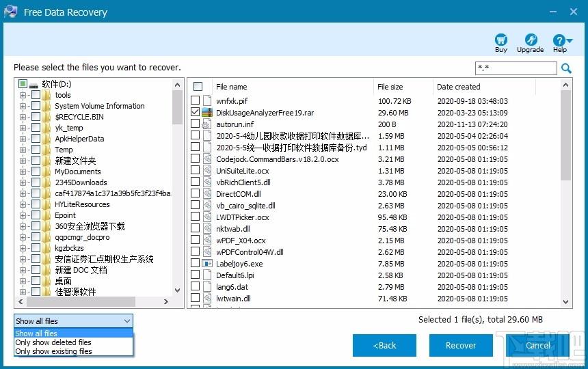Toggle the select-all checkbox in file list header
Screen dimensions: 588x369
pyautogui.click(x=198, y=87)
